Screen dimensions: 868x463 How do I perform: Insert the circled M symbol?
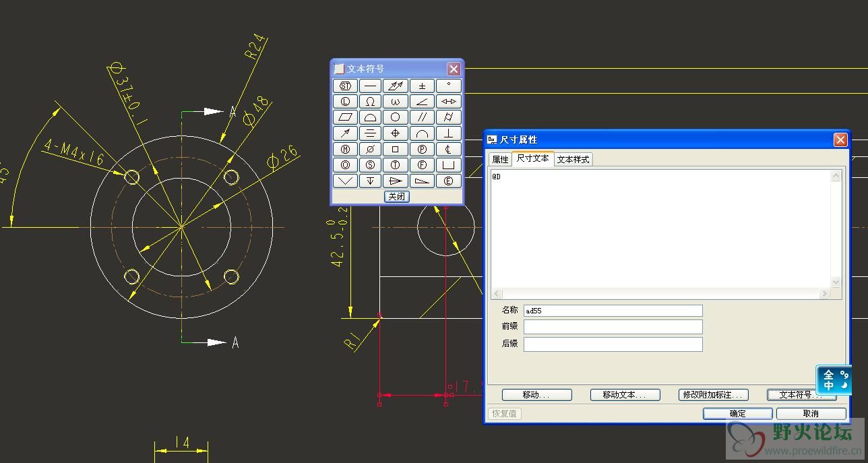click(x=345, y=149)
